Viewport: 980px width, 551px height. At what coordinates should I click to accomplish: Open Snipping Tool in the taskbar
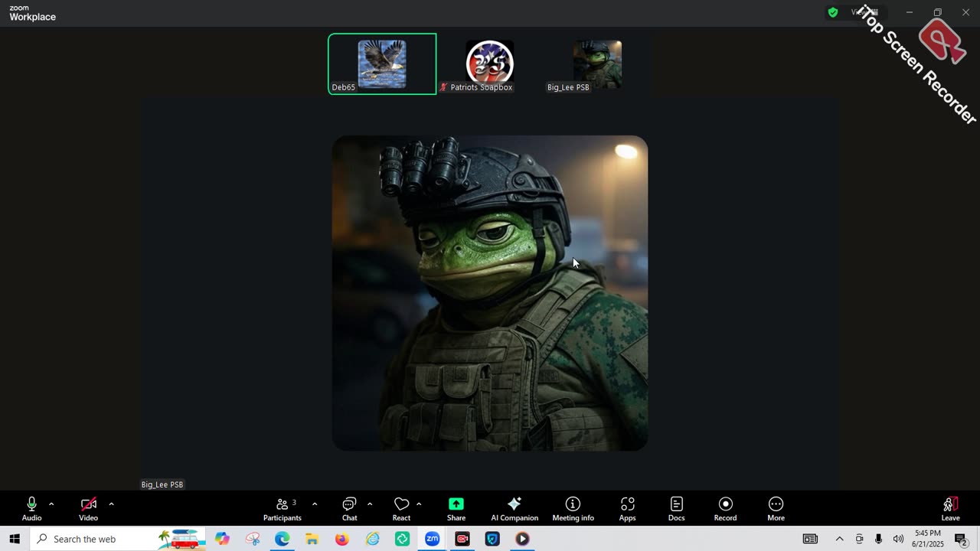click(x=253, y=539)
